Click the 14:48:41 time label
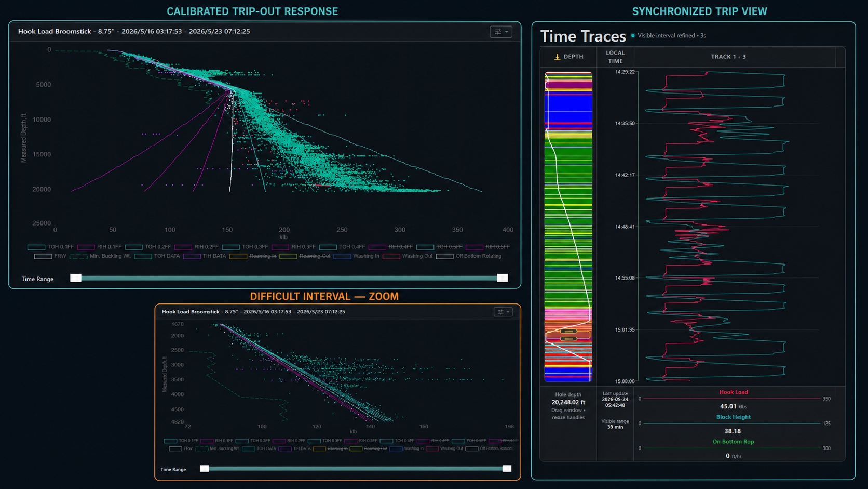This screenshot has height=489, width=868. [x=625, y=227]
